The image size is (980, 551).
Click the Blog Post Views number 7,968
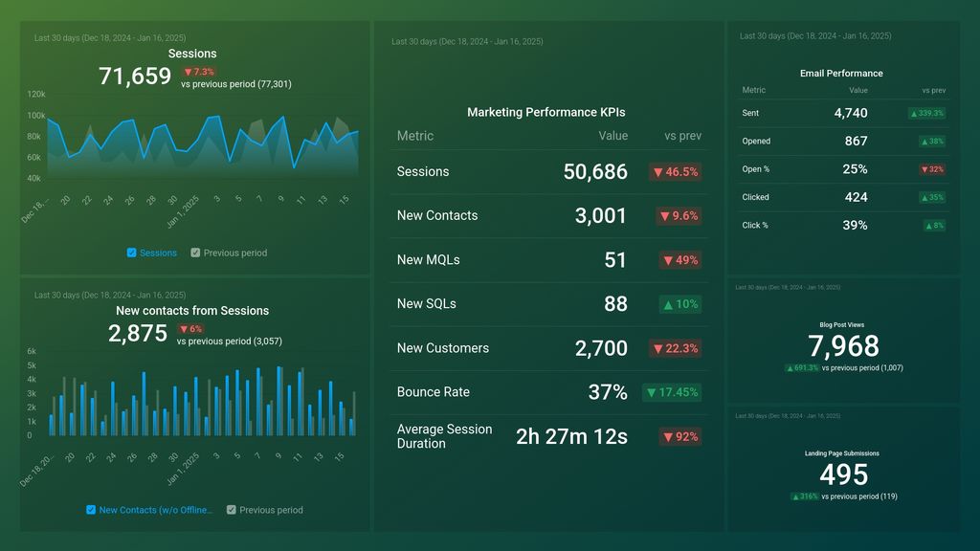coord(843,346)
